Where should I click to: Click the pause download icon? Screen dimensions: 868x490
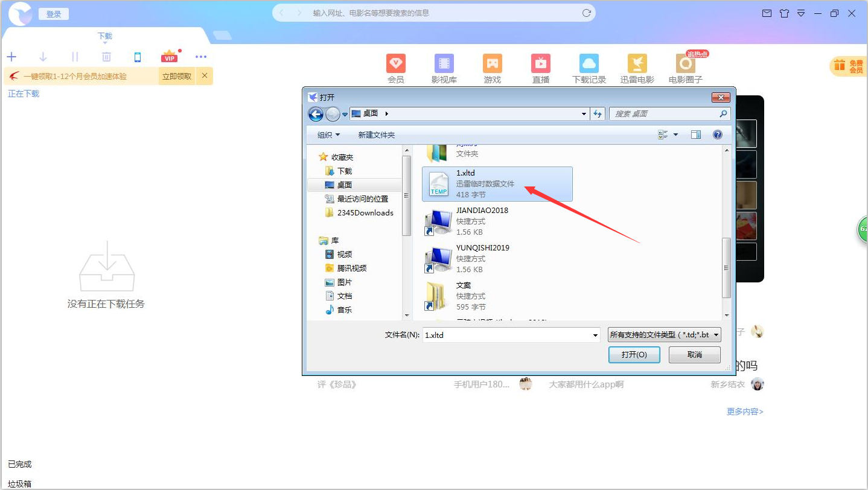coord(75,57)
